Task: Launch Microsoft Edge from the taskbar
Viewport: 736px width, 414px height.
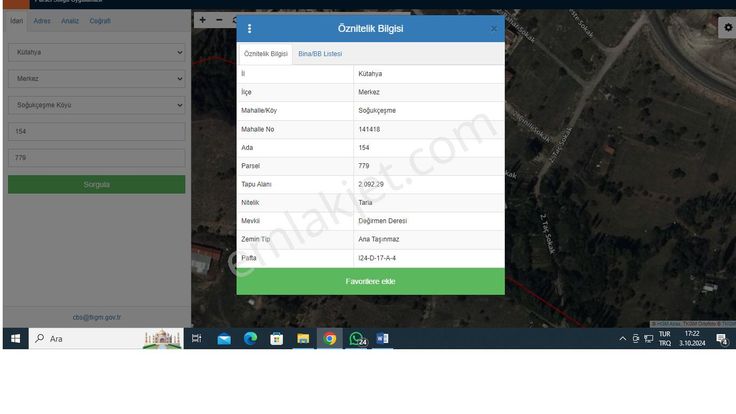Action: click(x=250, y=338)
